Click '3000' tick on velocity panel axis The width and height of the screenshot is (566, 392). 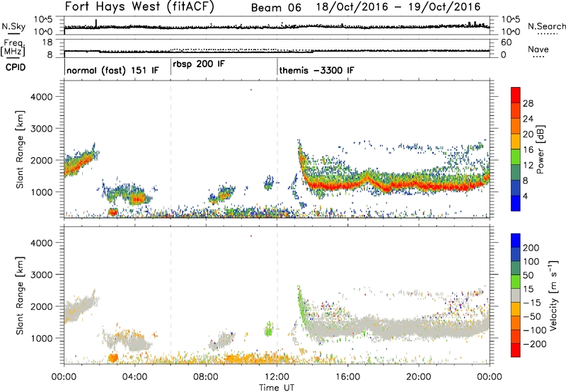click(x=42, y=275)
